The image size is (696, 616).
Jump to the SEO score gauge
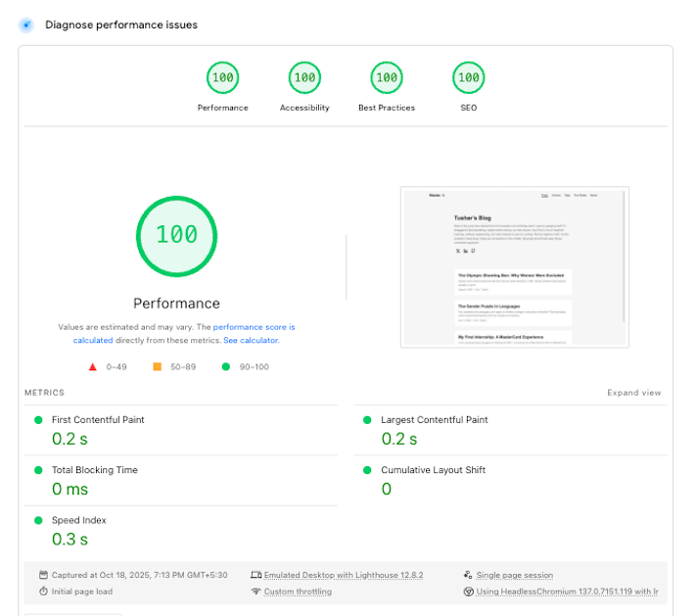point(469,78)
